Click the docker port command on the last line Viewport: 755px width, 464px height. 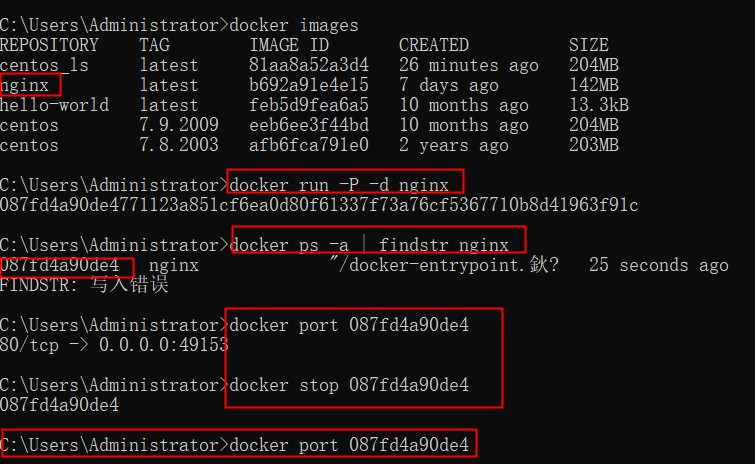pyautogui.click(x=349, y=444)
